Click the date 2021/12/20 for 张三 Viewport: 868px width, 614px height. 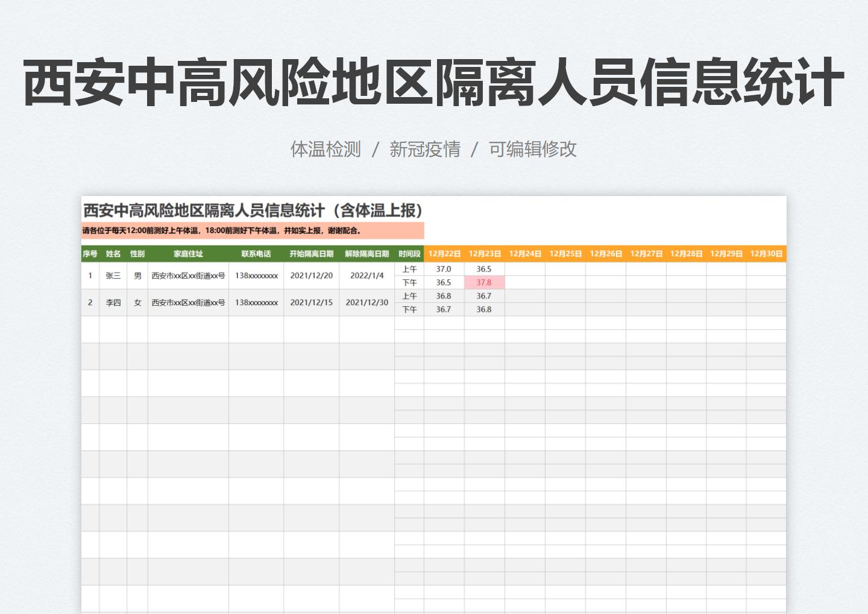311,276
